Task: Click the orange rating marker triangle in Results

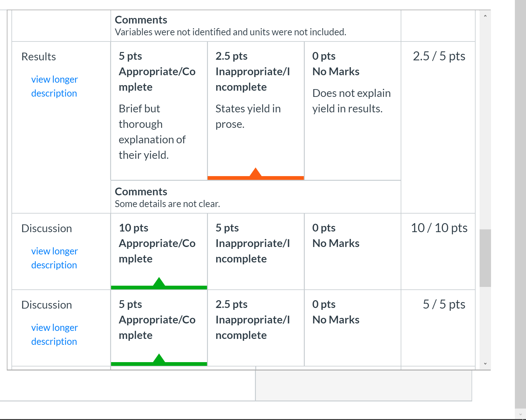Action: click(x=256, y=172)
